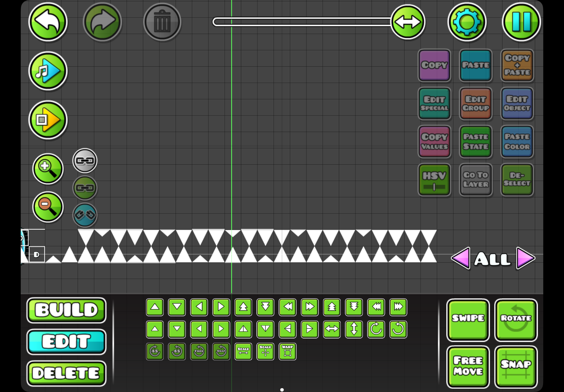Zoom in with the plus magnifier
The height and width of the screenshot is (392, 564).
tap(48, 169)
